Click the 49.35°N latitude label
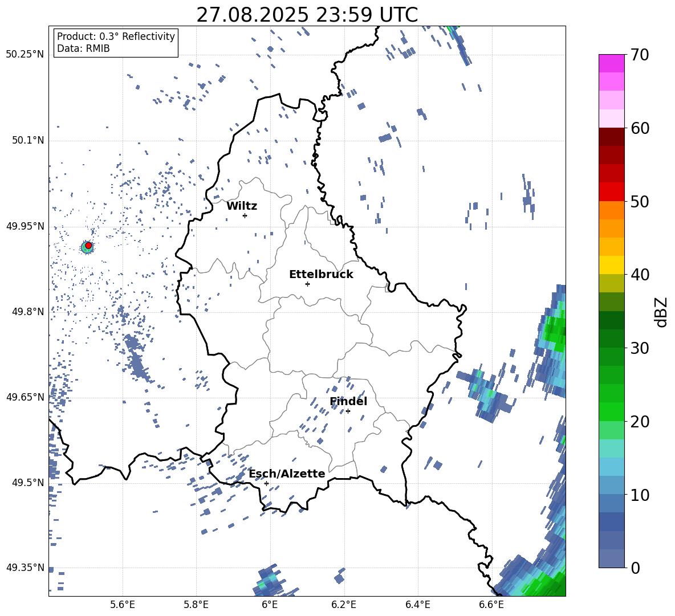675x616 pixels. coord(25,568)
